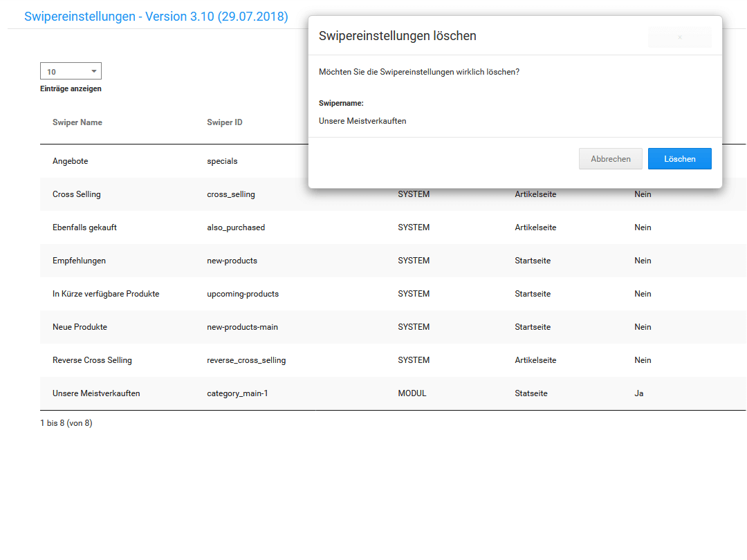Cancel the dialog via Abbrechen
The width and height of the screenshot is (747, 560).
[610, 159]
